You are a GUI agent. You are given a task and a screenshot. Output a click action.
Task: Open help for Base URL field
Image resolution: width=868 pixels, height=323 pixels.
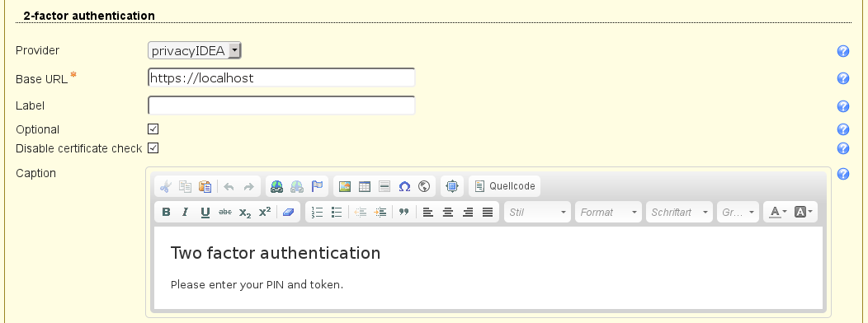843,78
